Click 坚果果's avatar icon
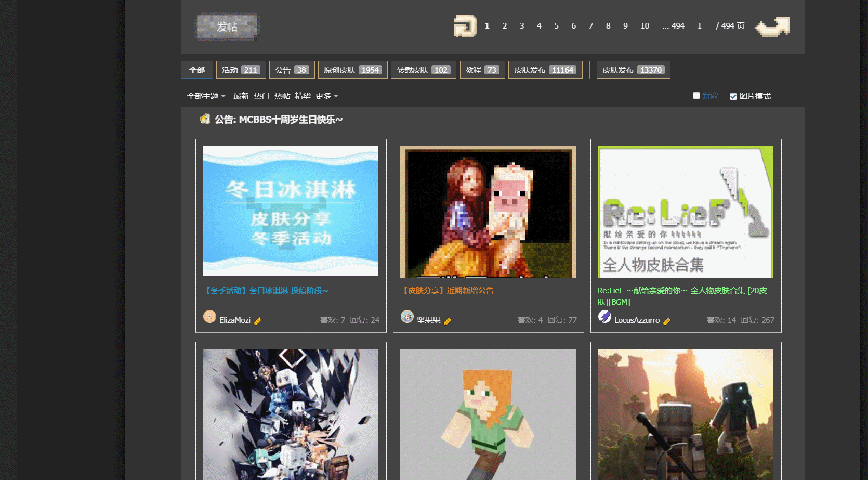Viewport: 868px width, 480px height. click(407, 317)
